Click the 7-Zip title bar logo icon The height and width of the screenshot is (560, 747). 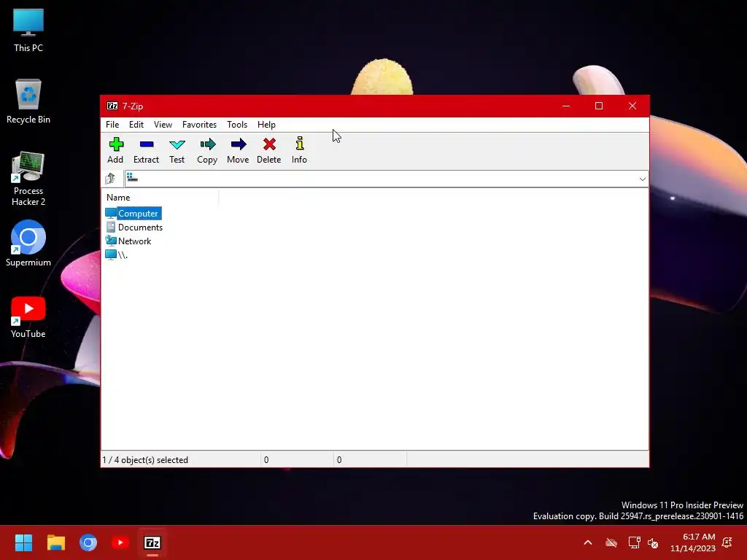[112, 106]
